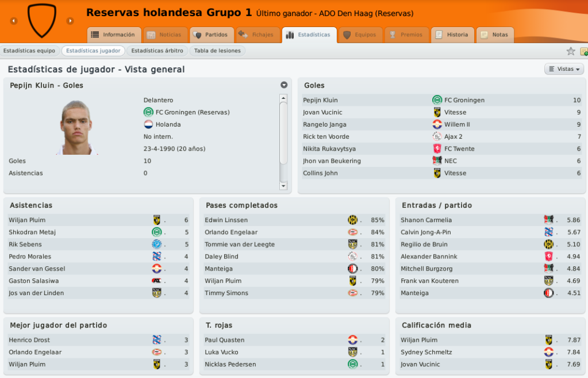Click the next competition arrow
Screen dimensions: 588x378
tap(70, 21)
